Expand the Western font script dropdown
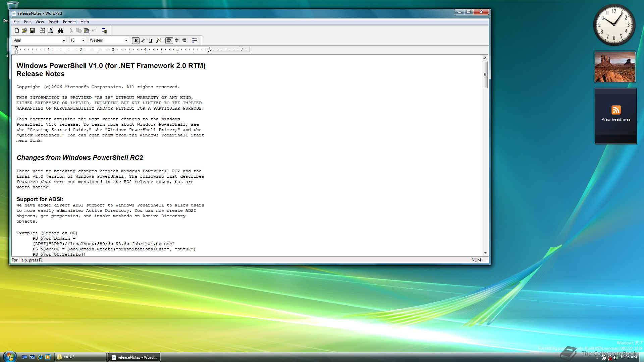 click(x=126, y=41)
